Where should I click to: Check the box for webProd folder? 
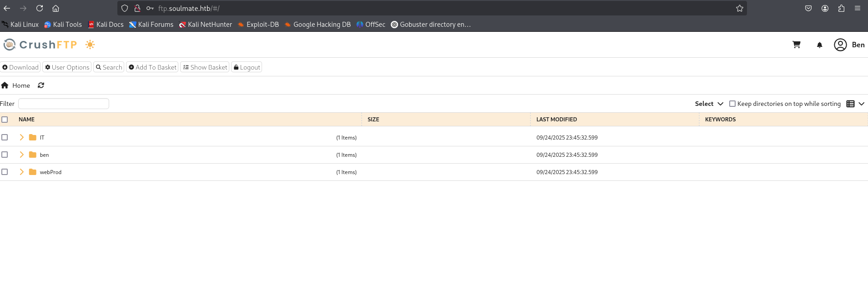click(5, 172)
